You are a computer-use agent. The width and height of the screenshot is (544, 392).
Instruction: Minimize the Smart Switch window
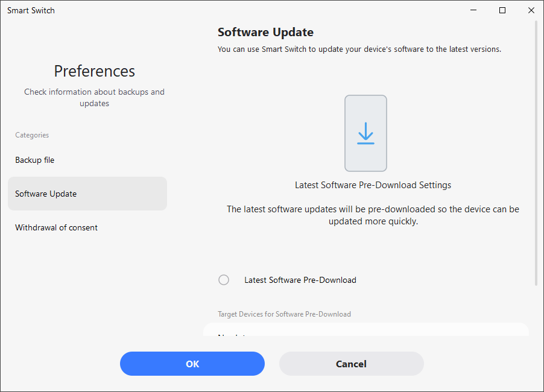[x=474, y=10]
